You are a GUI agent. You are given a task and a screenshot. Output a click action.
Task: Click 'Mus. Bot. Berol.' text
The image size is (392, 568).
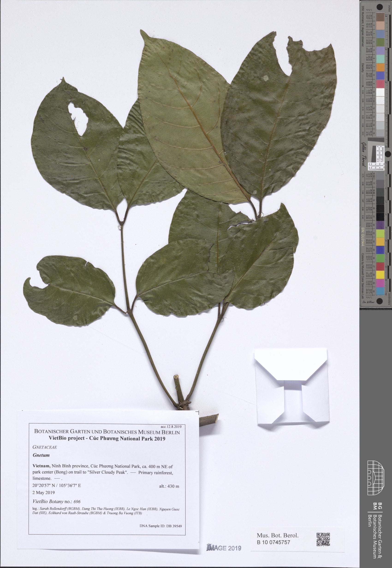(x=278, y=535)
